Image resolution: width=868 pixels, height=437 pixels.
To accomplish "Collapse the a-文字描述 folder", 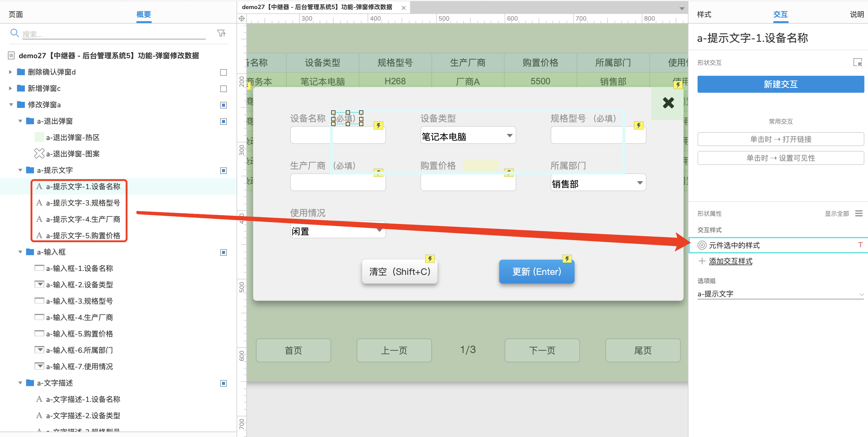I will (x=20, y=383).
